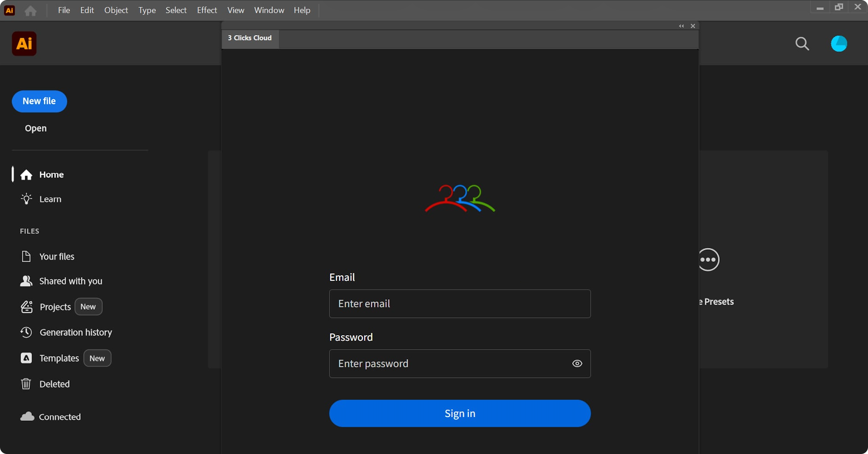Click the more presets ellipsis button

(708, 260)
